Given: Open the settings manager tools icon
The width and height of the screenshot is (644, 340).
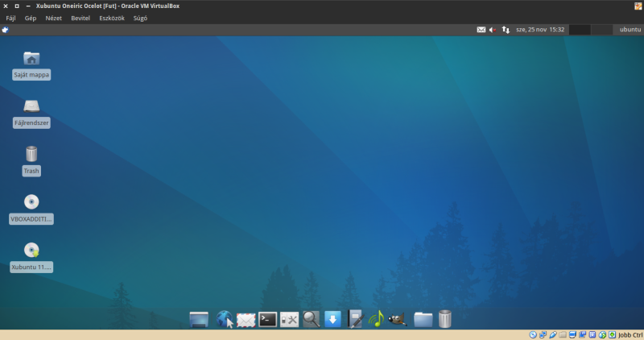Looking at the screenshot, I should tap(289, 319).
